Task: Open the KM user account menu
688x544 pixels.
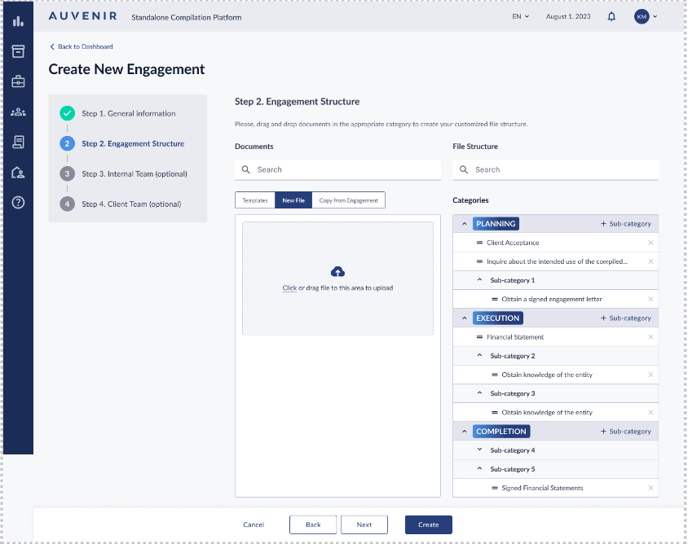Action: pyautogui.click(x=645, y=17)
